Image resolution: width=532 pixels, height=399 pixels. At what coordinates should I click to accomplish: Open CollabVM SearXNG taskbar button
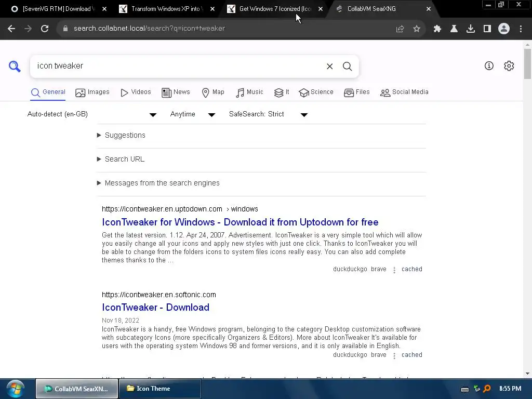point(77,389)
